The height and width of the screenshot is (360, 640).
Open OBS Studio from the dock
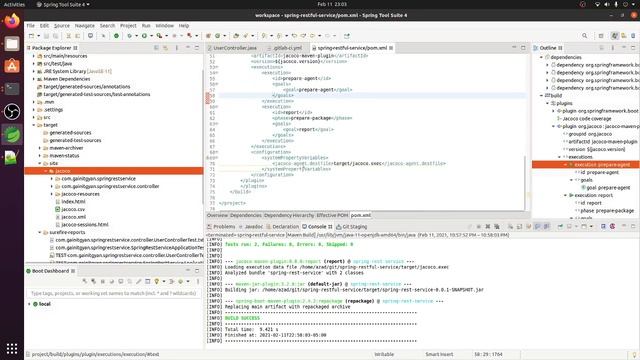point(12,111)
